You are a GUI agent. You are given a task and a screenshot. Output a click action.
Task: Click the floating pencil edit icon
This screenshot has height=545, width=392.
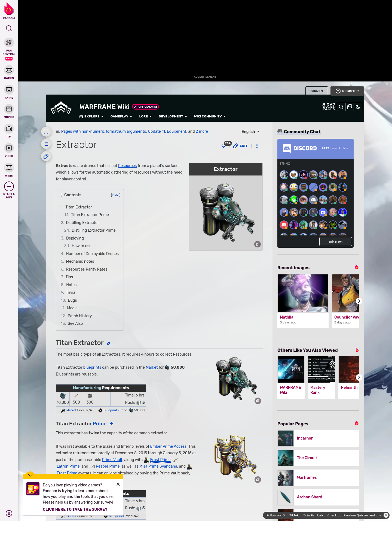[x=46, y=156]
